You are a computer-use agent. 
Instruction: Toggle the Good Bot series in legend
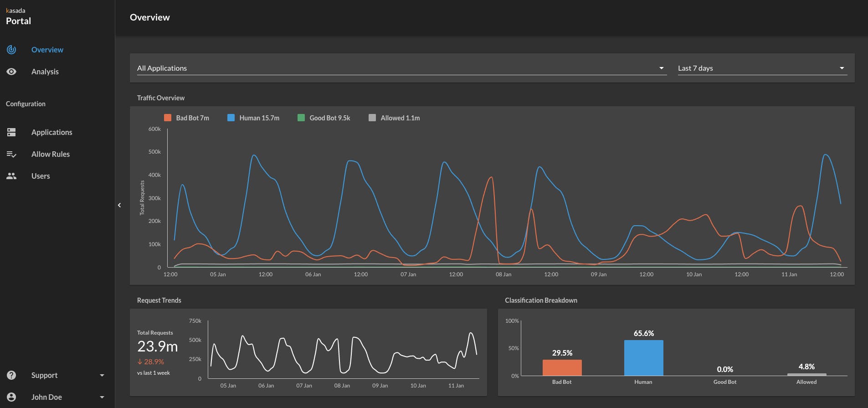(x=324, y=118)
